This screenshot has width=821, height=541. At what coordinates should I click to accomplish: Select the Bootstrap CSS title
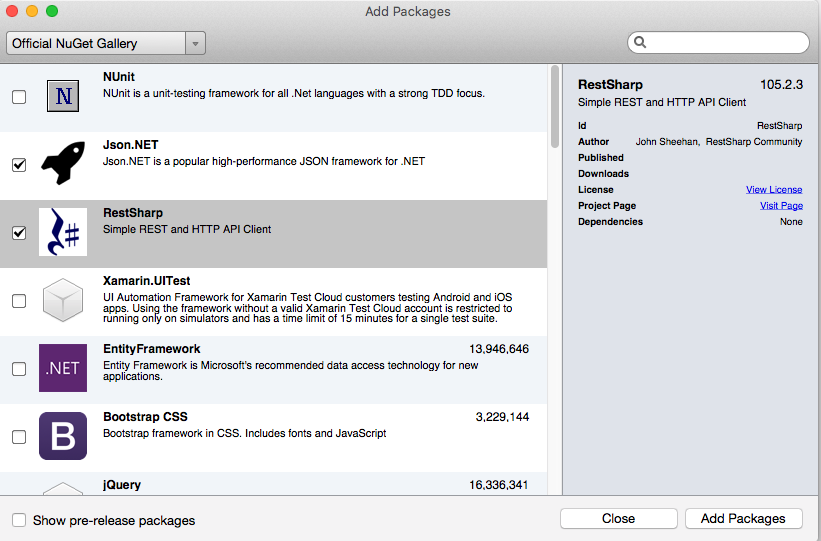coord(145,417)
